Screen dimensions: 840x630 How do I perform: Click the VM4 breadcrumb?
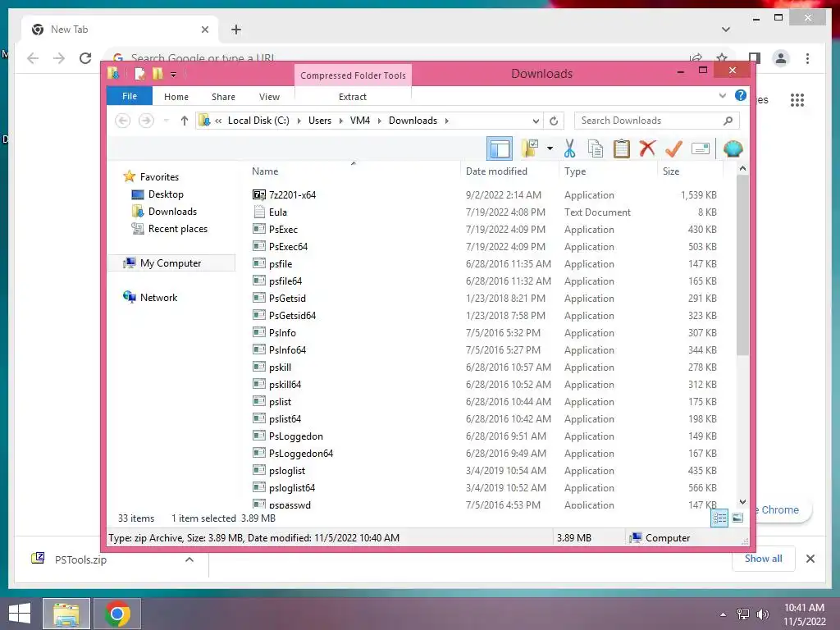point(360,121)
